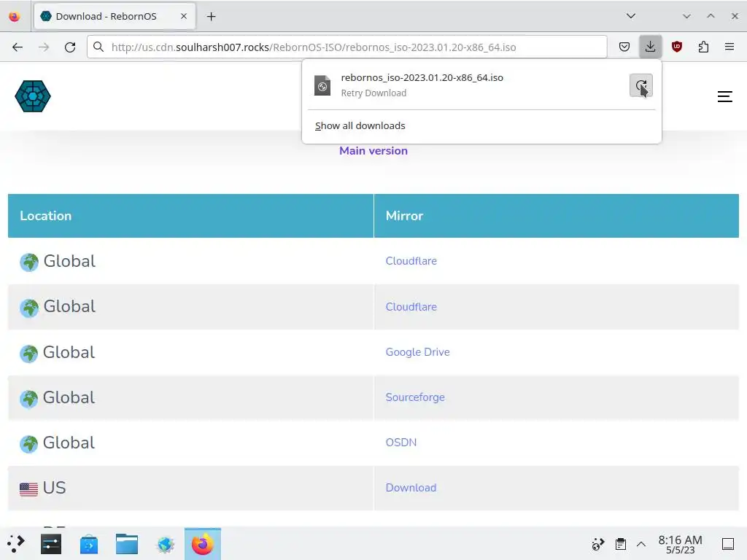Open the Discover software center in taskbar
747x560 pixels.
point(89,544)
